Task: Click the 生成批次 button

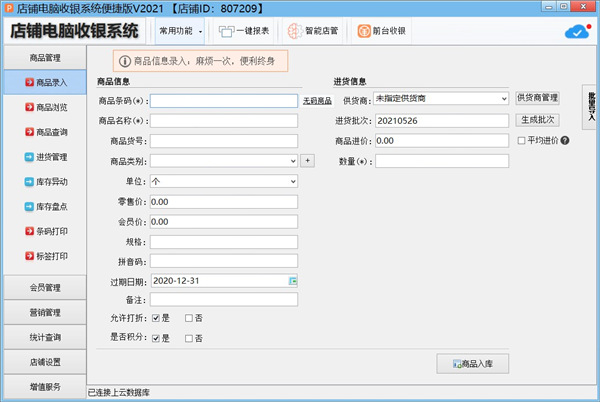Action: (x=537, y=120)
